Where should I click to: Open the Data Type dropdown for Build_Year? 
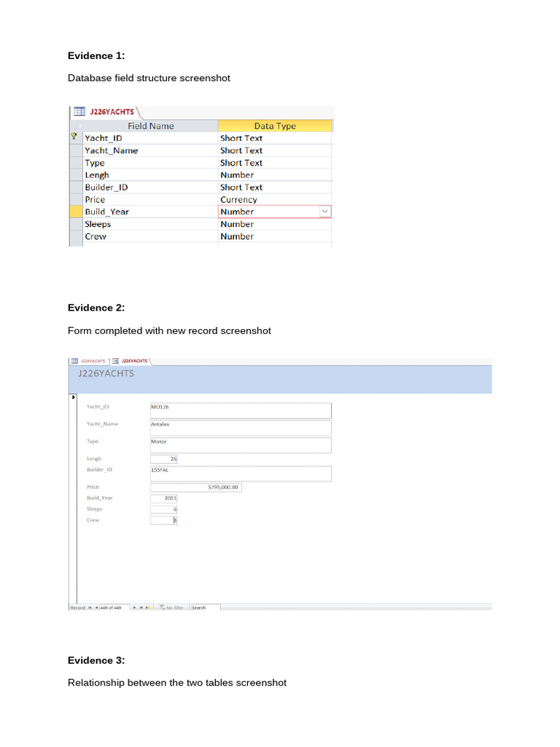point(325,212)
